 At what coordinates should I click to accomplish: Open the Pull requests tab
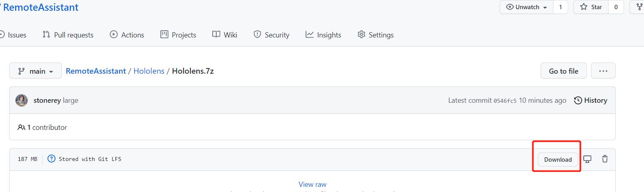(x=68, y=35)
